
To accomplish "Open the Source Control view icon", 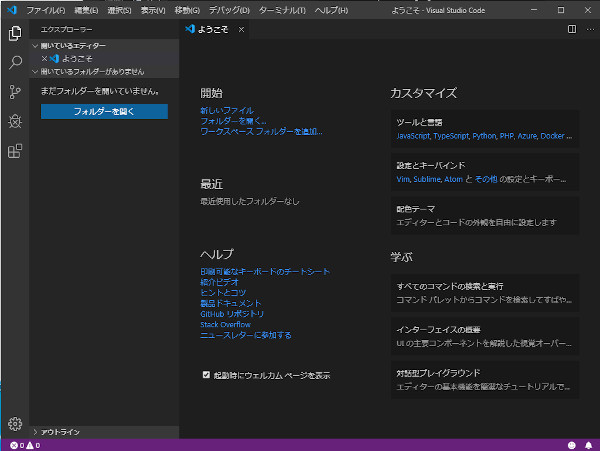I will (x=15, y=92).
